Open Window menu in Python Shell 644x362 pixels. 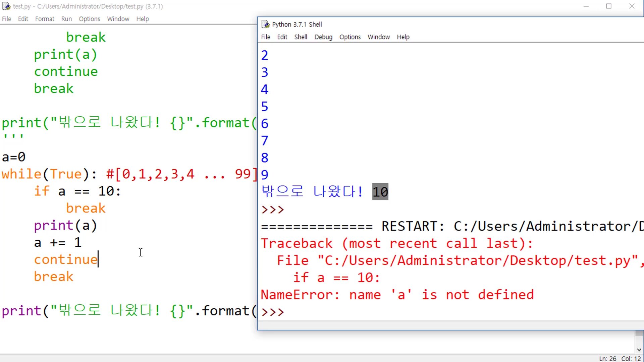[379, 37]
